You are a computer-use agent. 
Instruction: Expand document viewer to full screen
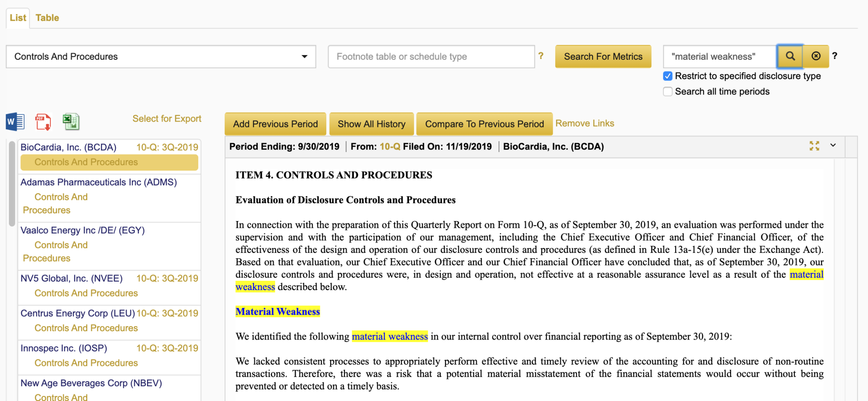click(x=814, y=146)
